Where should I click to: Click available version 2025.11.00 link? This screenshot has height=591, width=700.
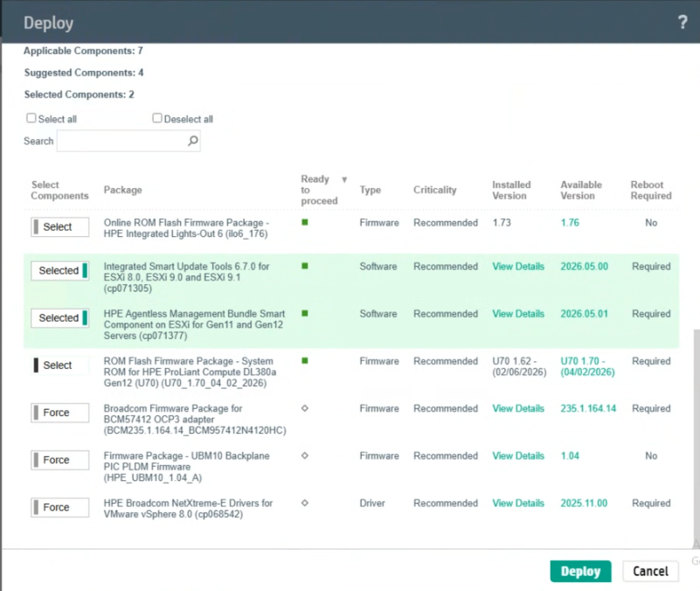point(584,503)
